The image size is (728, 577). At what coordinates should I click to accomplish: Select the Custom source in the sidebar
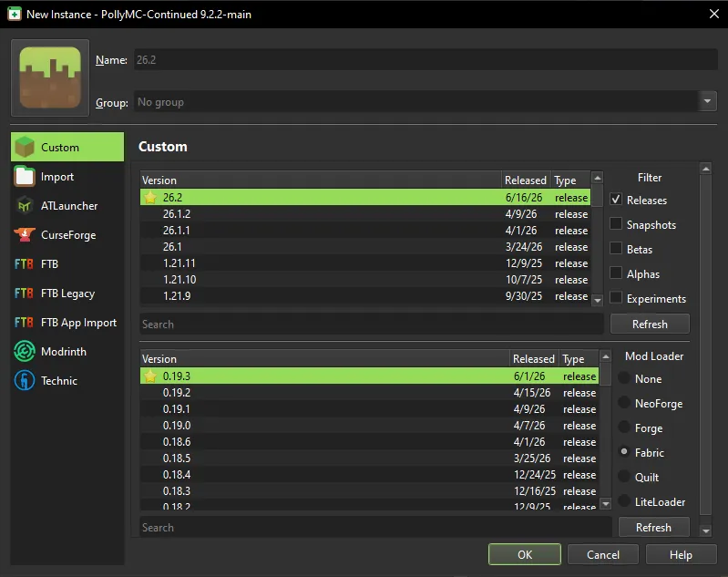click(67, 147)
